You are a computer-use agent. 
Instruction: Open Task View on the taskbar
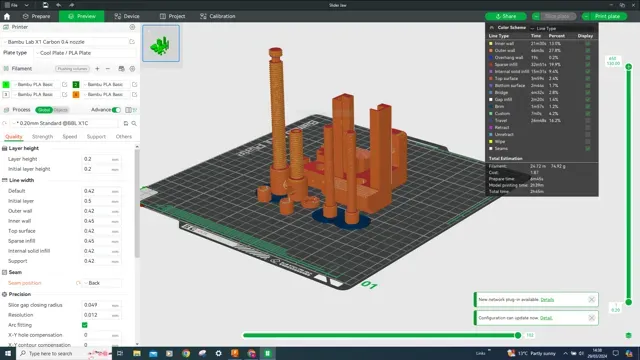(x=120, y=353)
